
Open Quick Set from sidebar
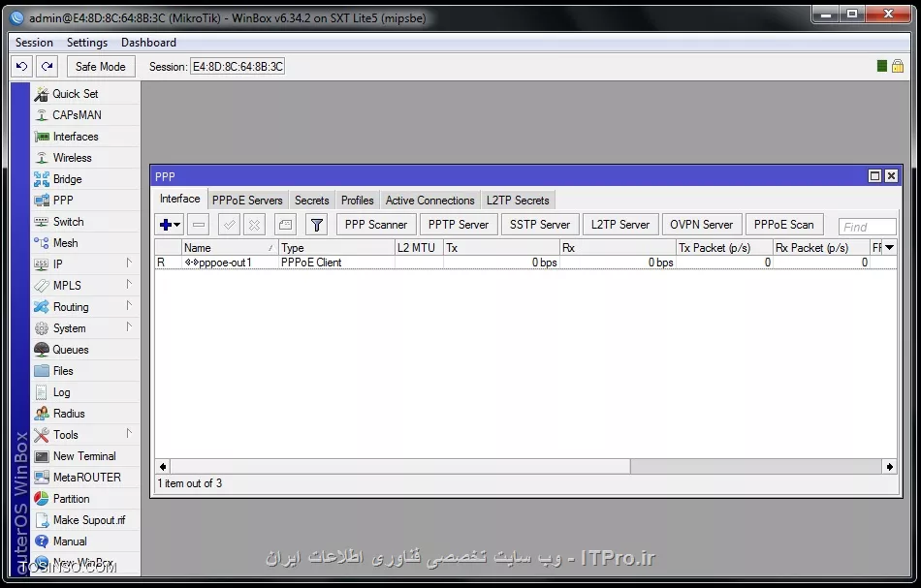[x=85, y=94]
